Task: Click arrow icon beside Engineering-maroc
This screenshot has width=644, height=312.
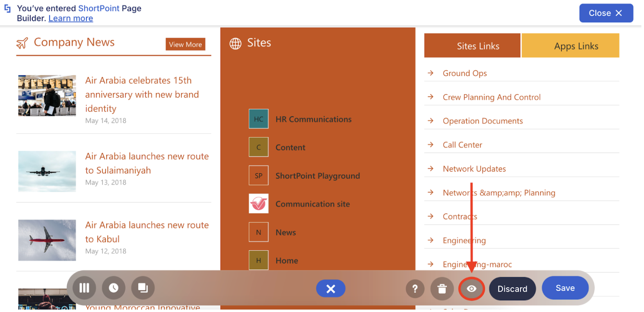Action: click(x=431, y=264)
